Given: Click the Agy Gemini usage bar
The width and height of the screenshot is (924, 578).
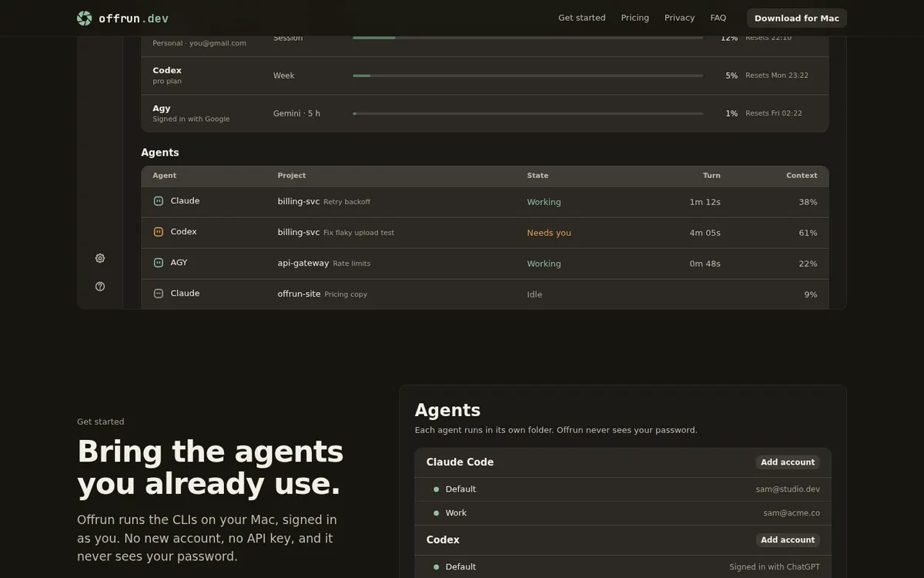Looking at the screenshot, I should click(x=527, y=113).
